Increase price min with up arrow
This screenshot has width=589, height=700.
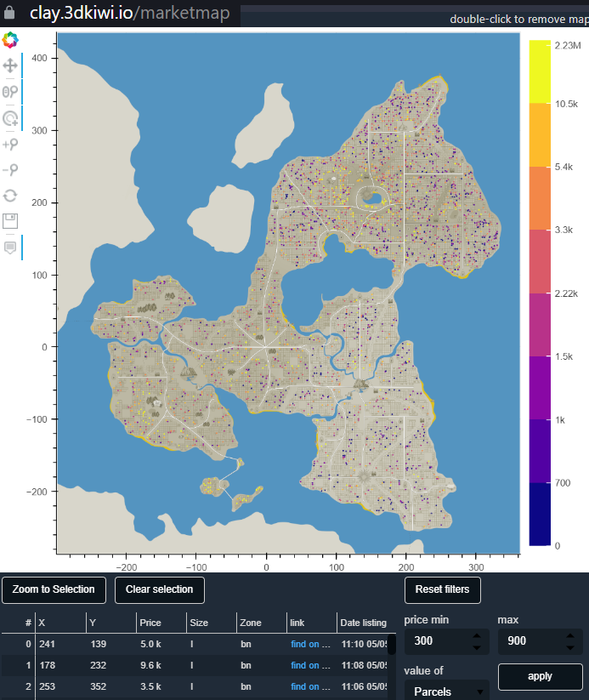(x=477, y=635)
